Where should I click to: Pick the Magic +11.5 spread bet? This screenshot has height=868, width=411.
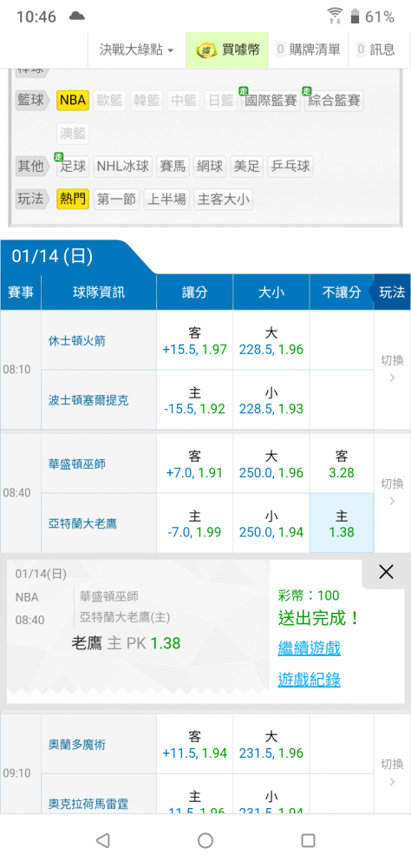[x=195, y=744]
